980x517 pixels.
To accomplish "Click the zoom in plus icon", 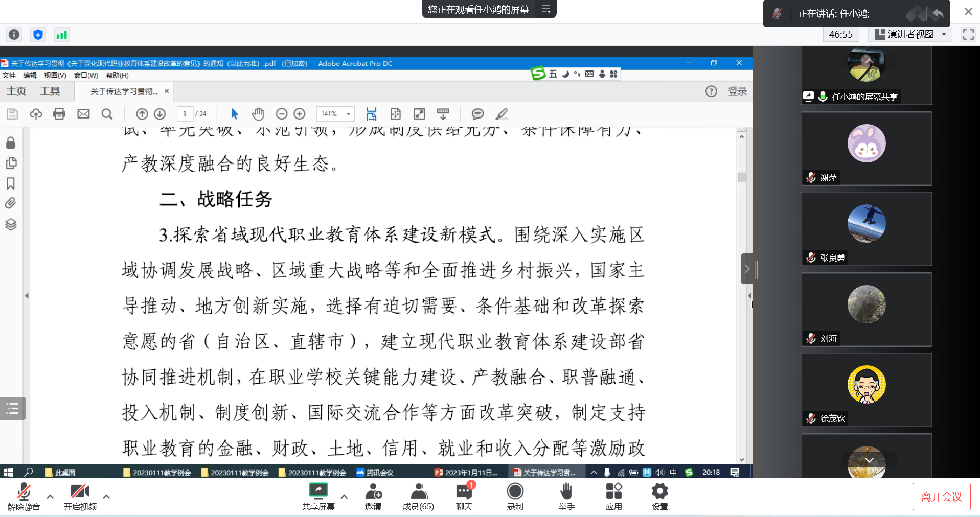I will tap(300, 114).
